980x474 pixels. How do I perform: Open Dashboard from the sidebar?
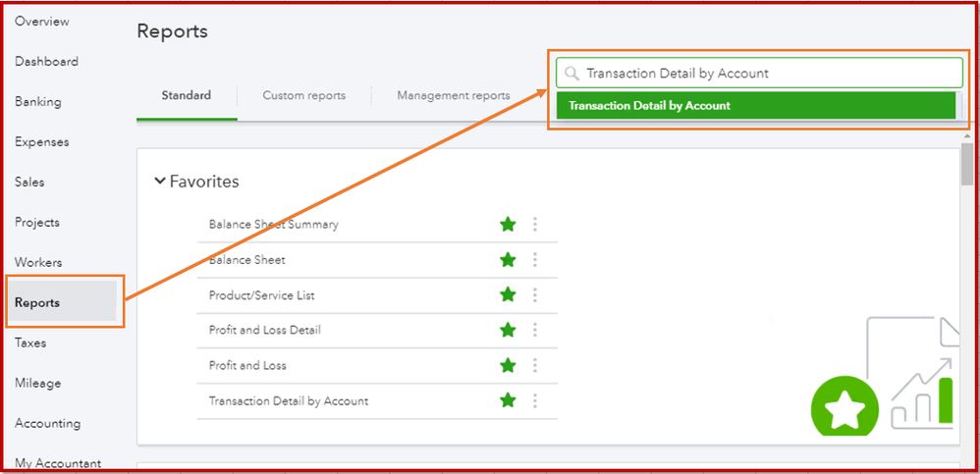coord(46,61)
